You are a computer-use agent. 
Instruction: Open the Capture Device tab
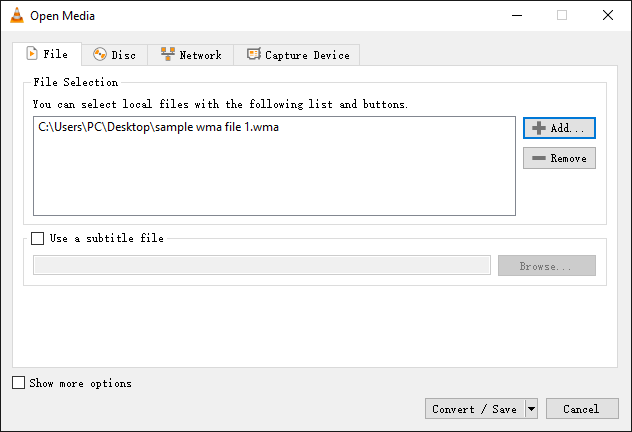point(300,55)
